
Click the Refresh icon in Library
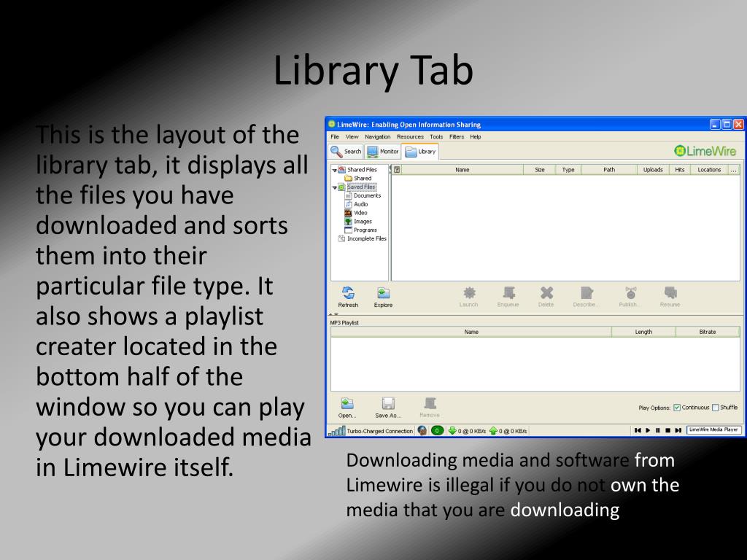[x=348, y=292]
